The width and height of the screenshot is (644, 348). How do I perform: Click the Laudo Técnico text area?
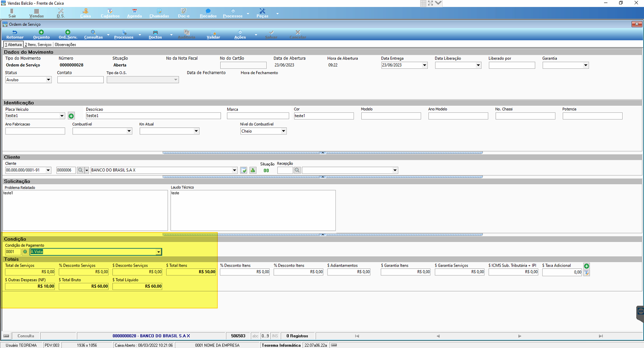(253, 210)
